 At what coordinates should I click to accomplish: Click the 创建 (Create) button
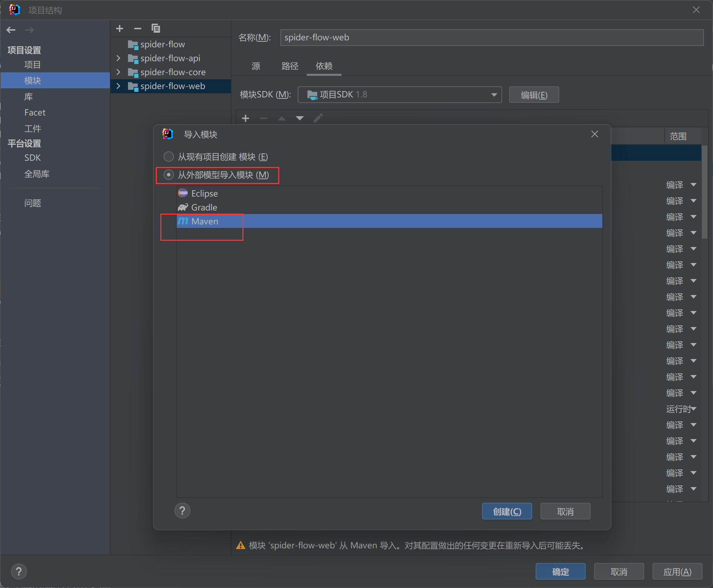(507, 511)
